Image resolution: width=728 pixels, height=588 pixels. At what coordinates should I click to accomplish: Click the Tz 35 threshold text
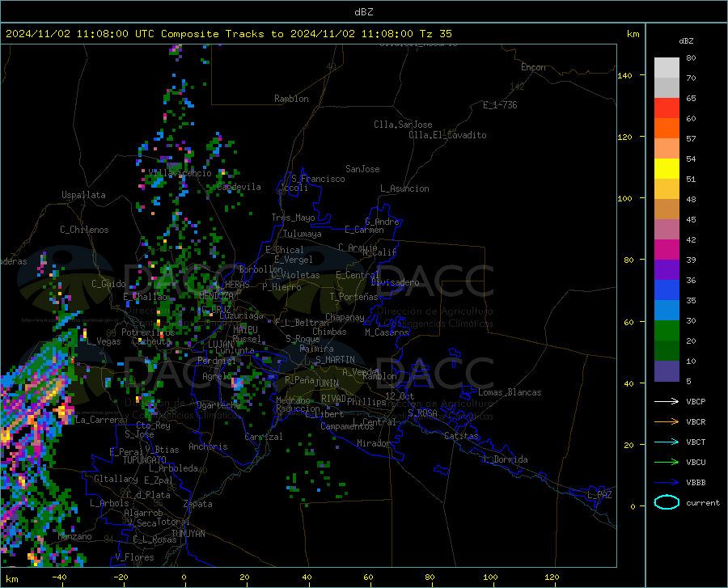435,34
